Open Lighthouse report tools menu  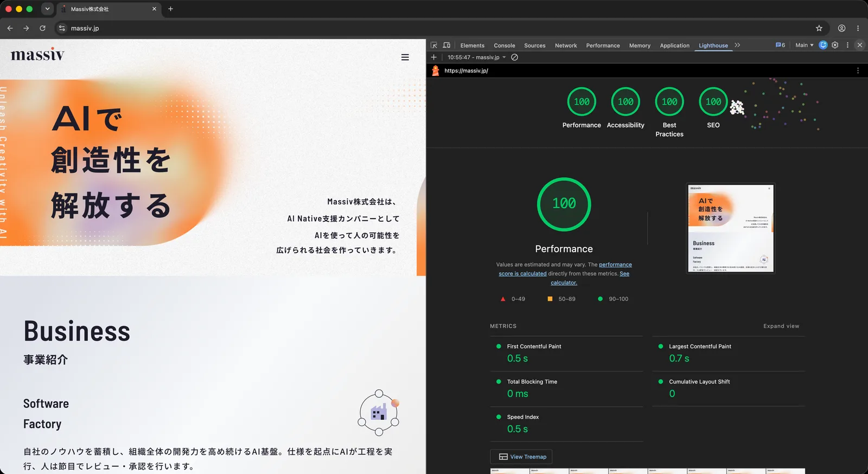click(858, 71)
